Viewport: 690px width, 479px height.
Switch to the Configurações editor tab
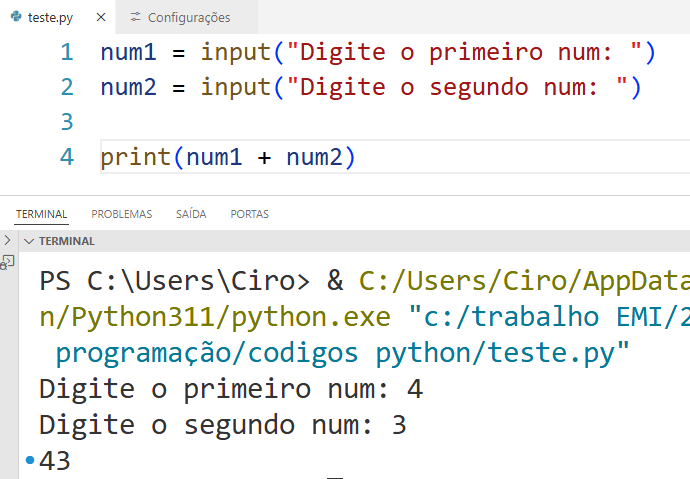[x=188, y=17]
